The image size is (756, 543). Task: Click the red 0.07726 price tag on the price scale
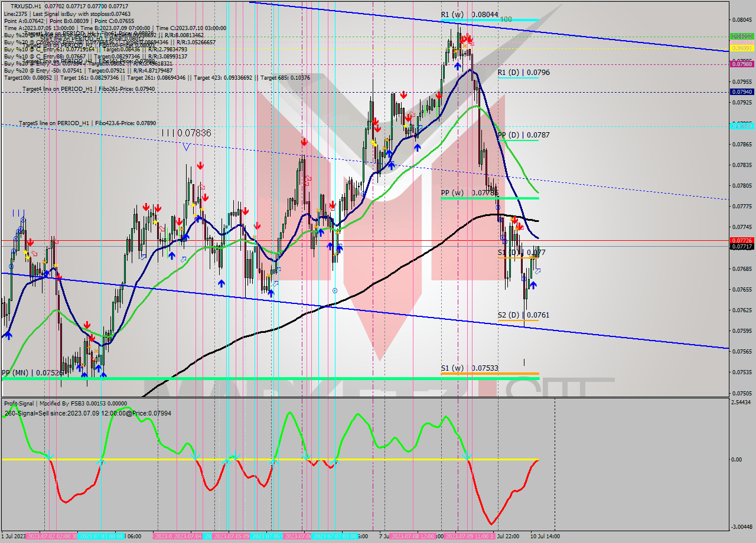click(742, 240)
